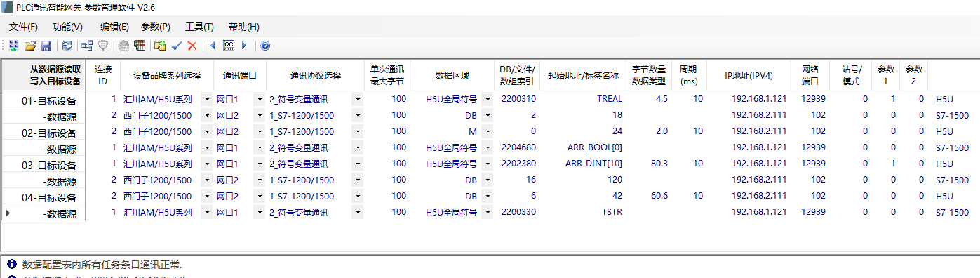Open the 文件(F) menu
Image resolution: width=980 pixels, height=278 pixels.
coord(23,27)
